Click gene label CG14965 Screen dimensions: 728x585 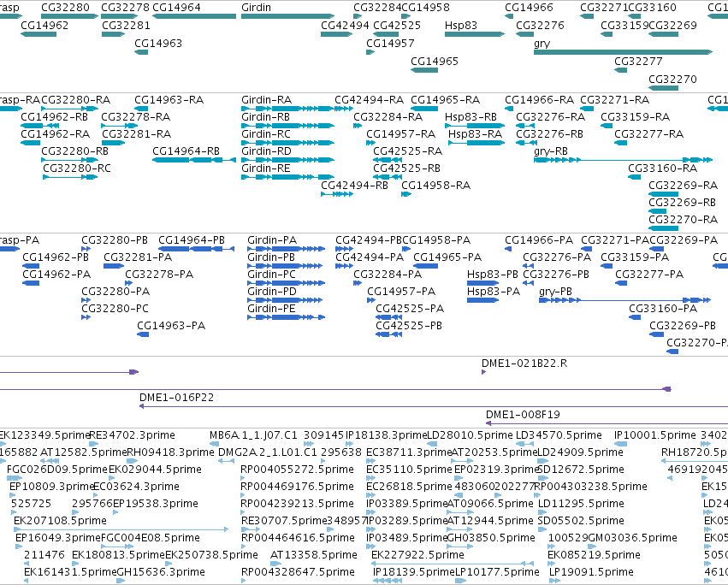435,62
